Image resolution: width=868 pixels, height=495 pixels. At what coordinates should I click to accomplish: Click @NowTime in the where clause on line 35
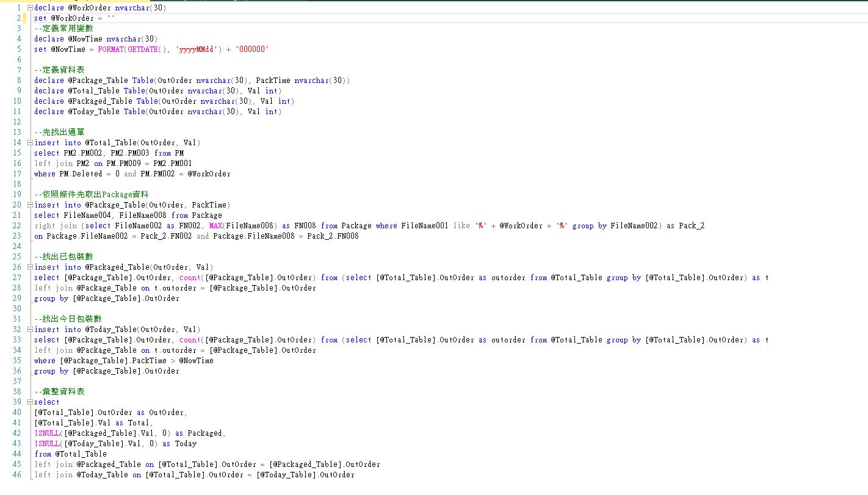[x=196, y=361]
